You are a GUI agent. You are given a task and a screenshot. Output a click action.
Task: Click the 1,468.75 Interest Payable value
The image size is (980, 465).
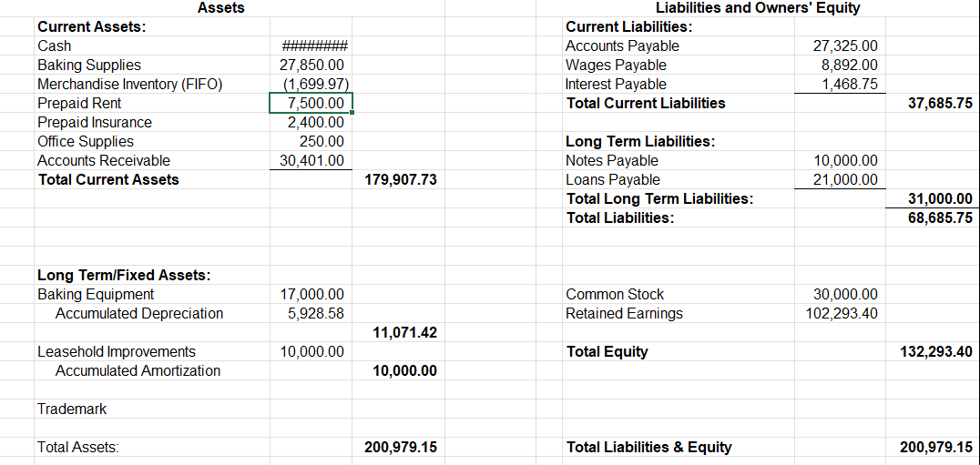[849, 85]
